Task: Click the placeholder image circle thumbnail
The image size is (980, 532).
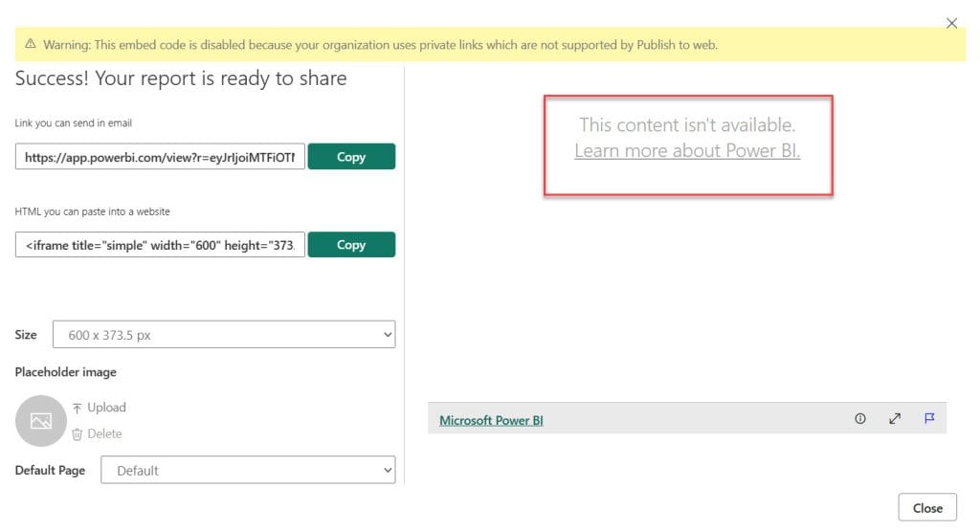Action: [x=40, y=421]
